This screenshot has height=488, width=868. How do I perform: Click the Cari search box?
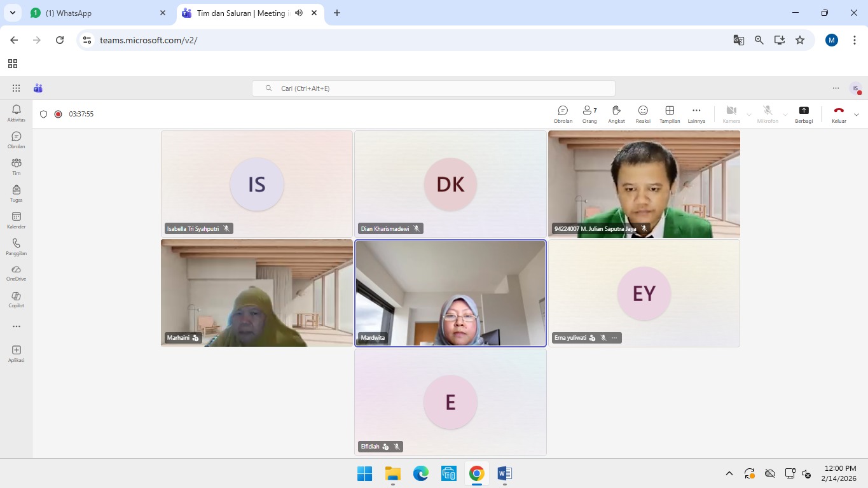(x=434, y=88)
